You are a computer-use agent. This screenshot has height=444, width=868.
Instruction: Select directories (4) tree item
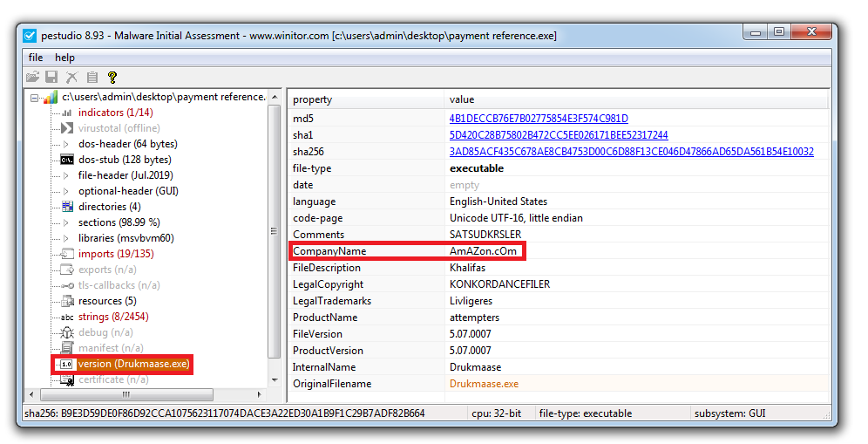click(x=110, y=207)
